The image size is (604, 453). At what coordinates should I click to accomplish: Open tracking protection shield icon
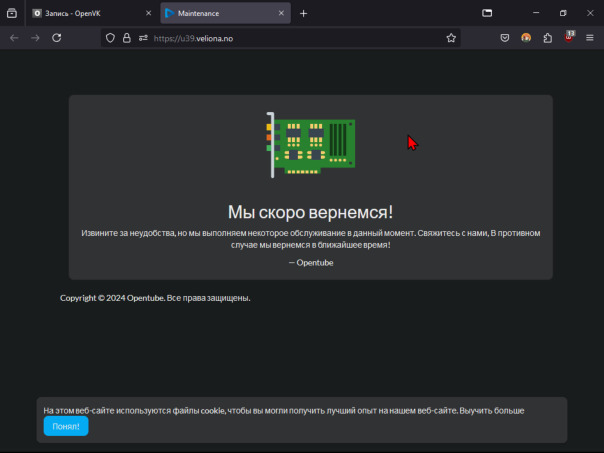pyautogui.click(x=110, y=38)
